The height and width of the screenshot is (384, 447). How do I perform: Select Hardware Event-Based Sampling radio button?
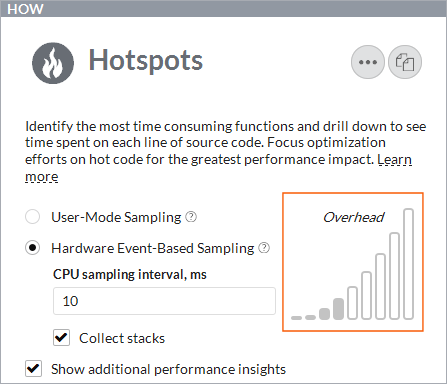click(33, 248)
